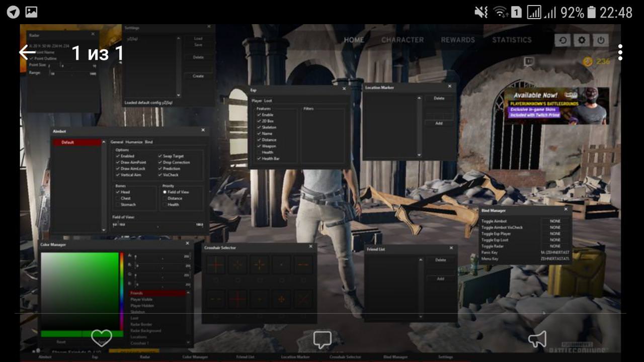Tap the battery icon in the status bar

coord(592,12)
